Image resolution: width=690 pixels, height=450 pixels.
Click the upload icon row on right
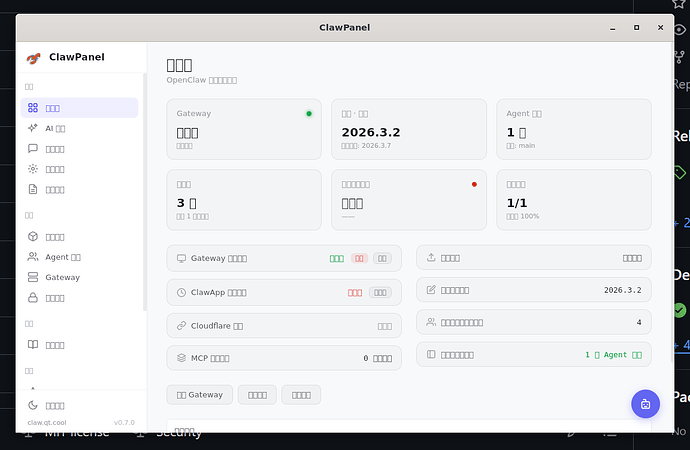point(534,258)
